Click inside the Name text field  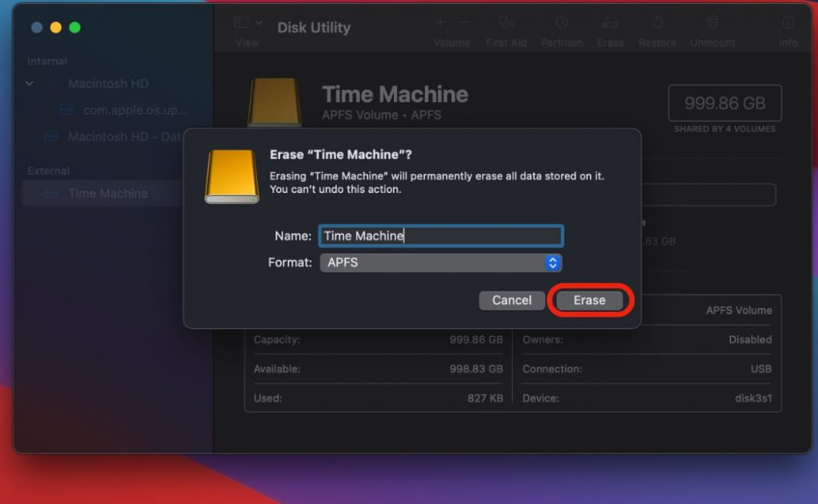[441, 236]
